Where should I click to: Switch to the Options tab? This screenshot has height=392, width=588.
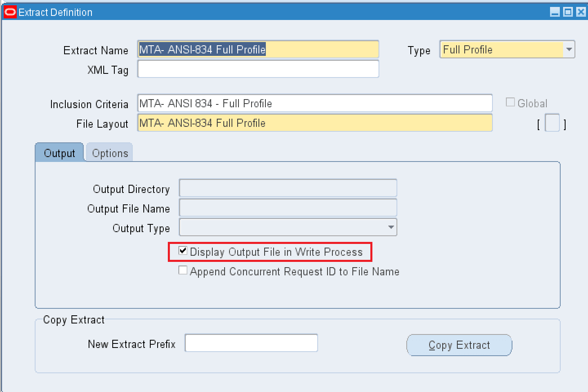click(109, 153)
